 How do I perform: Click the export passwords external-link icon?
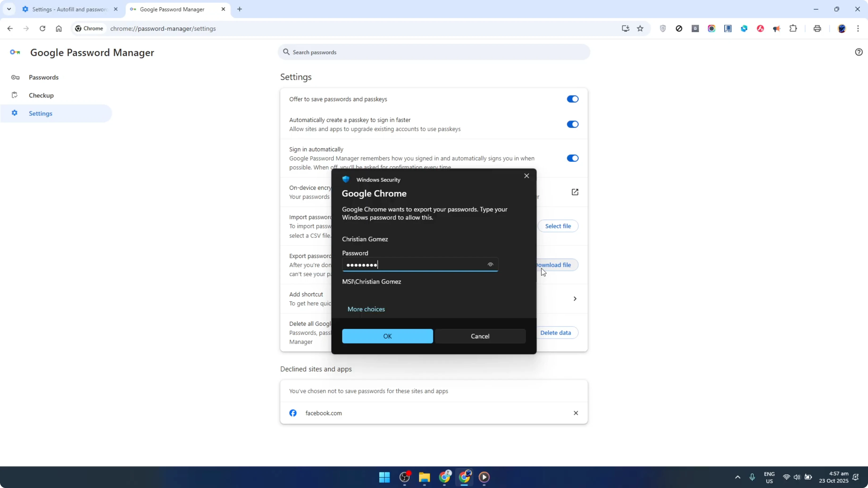575,192
